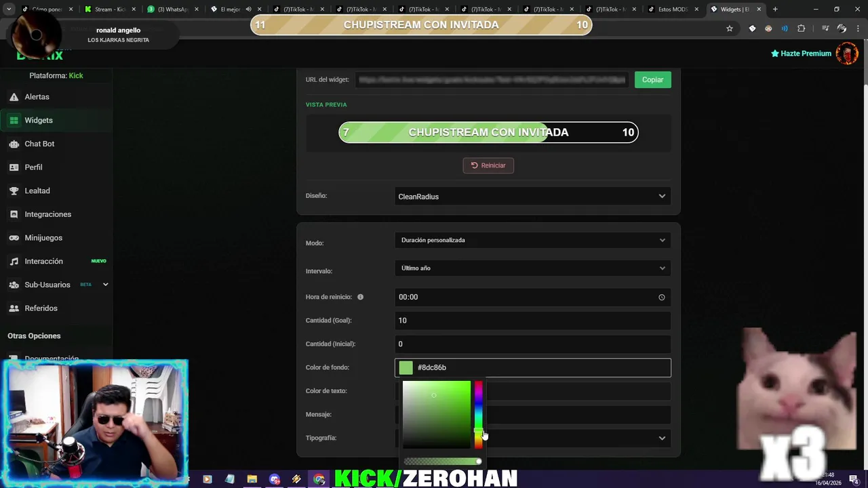Open the Intervalo 'Último año' dropdown
Image resolution: width=868 pixels, height=488 pixels.
point(533,268)
